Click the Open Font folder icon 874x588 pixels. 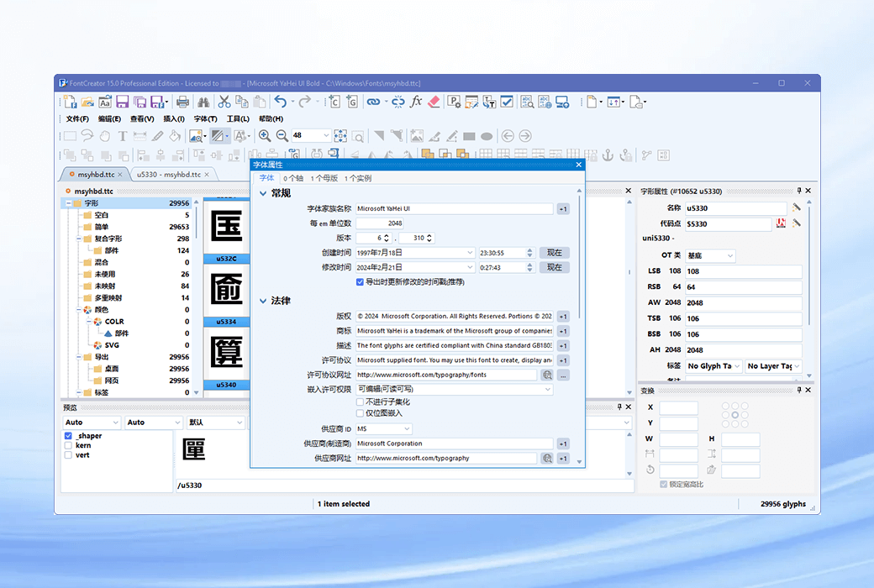click(87, 102)
